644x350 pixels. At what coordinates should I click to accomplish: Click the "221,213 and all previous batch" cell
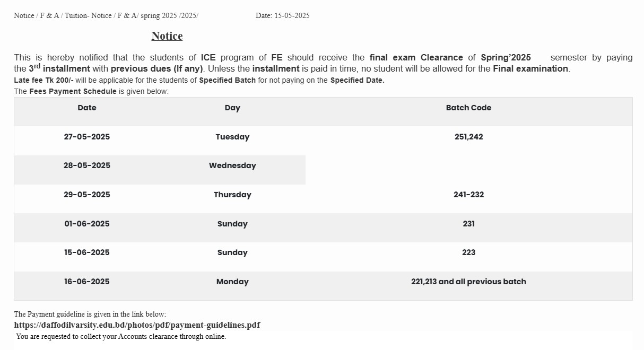468,282
